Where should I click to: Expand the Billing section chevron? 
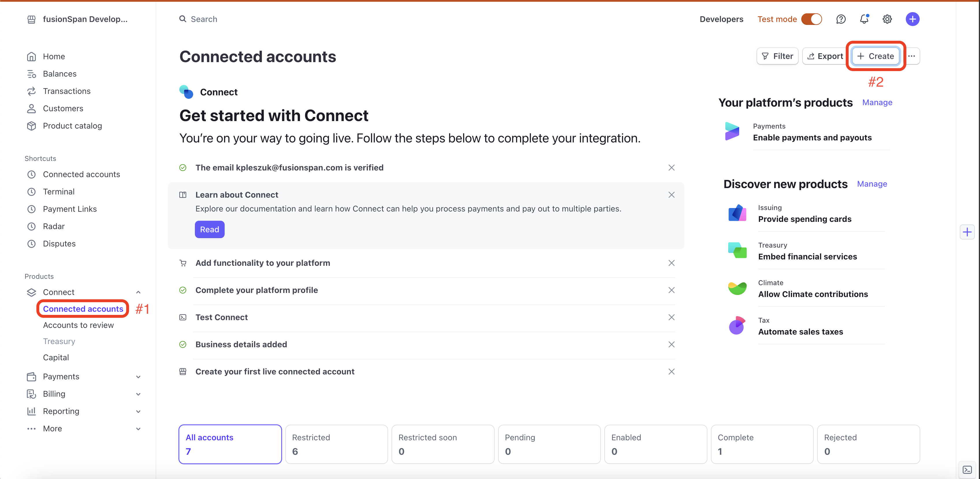click(x=139, y=394)
